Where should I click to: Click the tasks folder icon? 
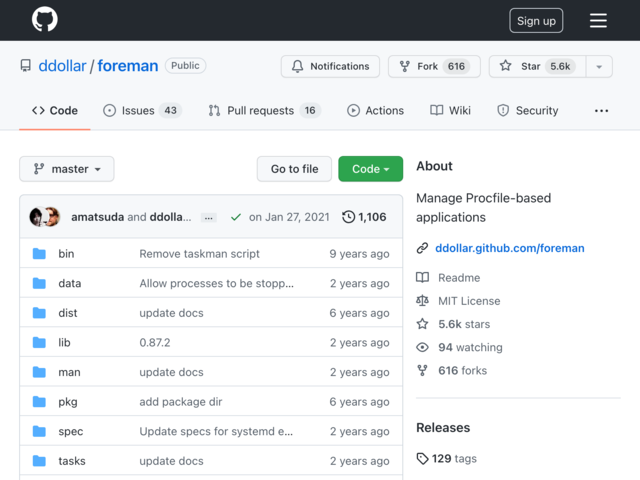39,461
